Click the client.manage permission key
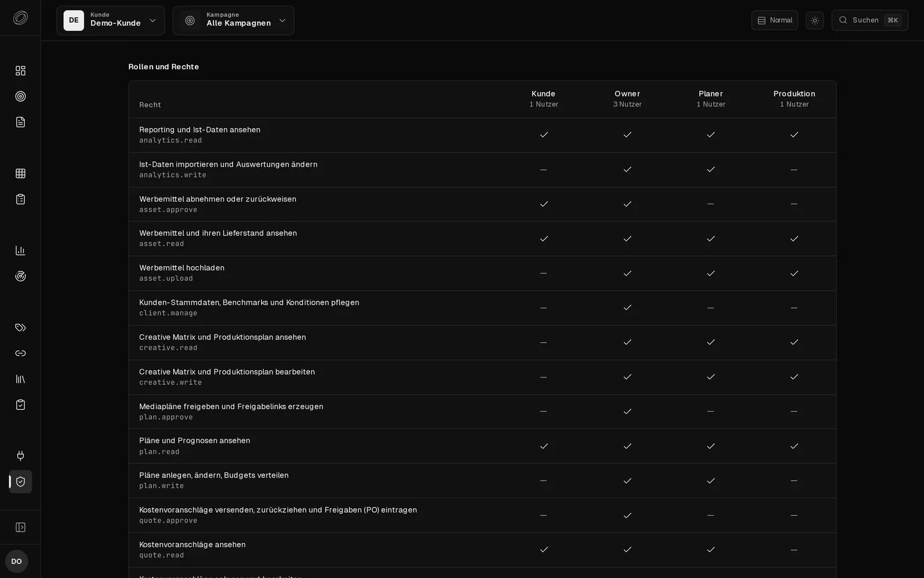 coord(168,313)
